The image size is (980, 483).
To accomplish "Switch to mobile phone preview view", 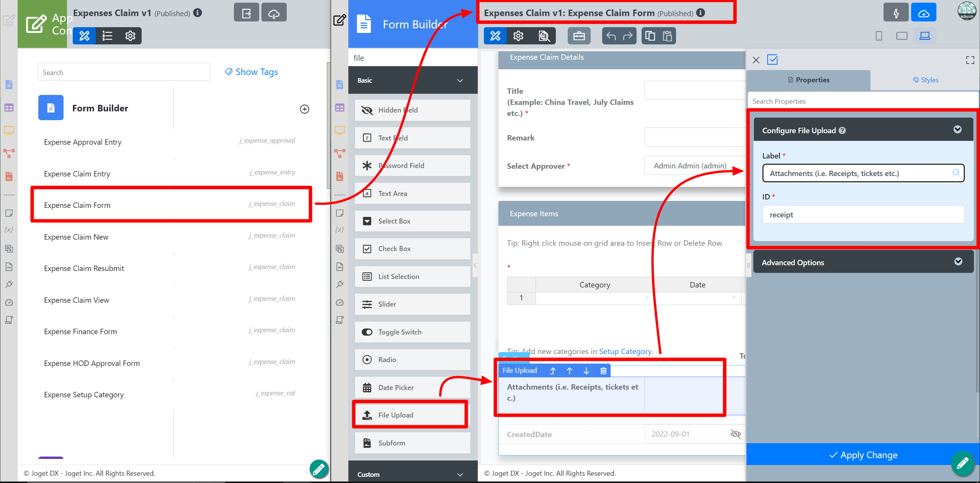I will coord(879,36).
